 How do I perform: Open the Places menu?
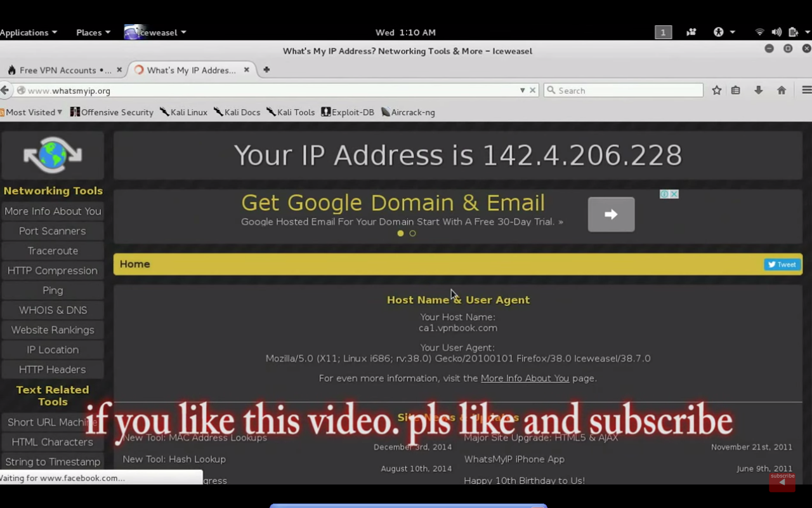tap(93, 32)
